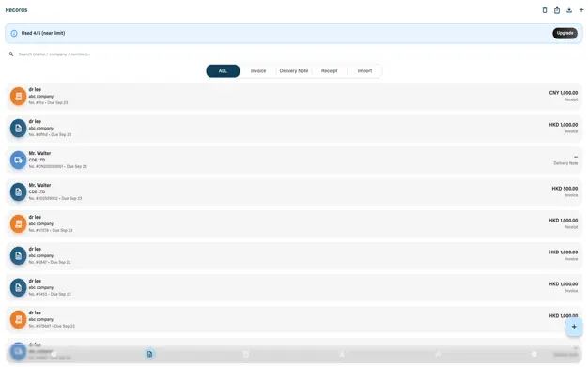Click the CNY 1,000.00 amount
This screenshot has width=588, height=367.
click(564, 93)
